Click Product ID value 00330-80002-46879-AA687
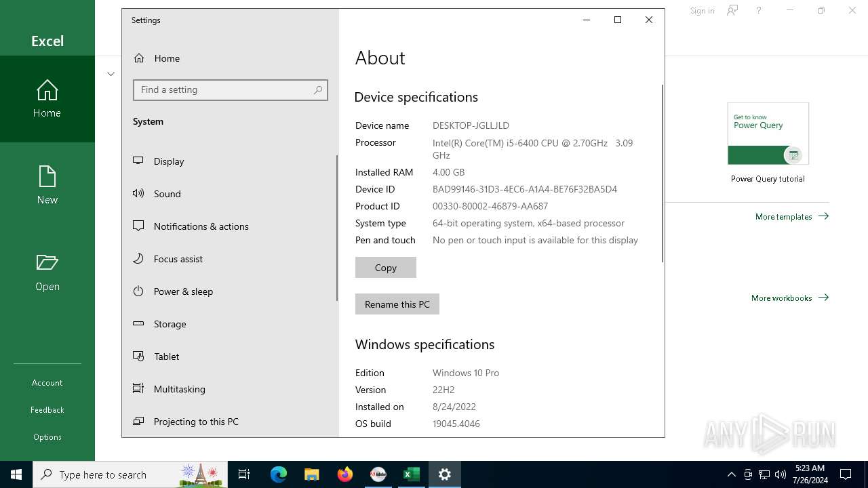 point(490,206)
